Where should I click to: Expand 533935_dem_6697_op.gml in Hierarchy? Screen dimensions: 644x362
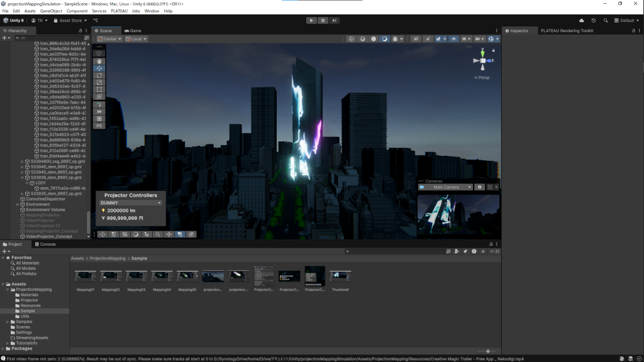(x=22, y=194)
